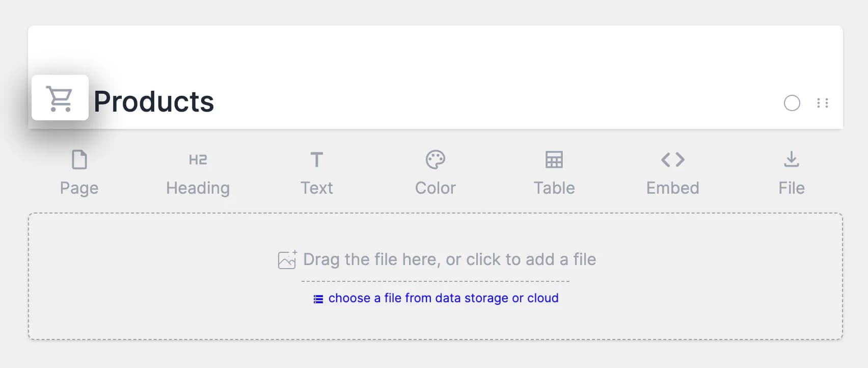Insert a Table via its label
This screenshot has height=368, width=868.
(554, 188)
